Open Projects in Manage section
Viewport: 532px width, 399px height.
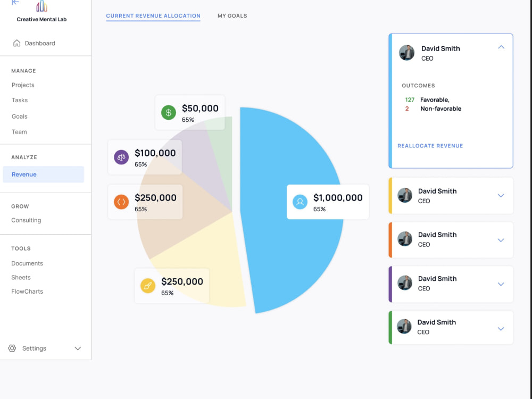[x=23, y=85]
